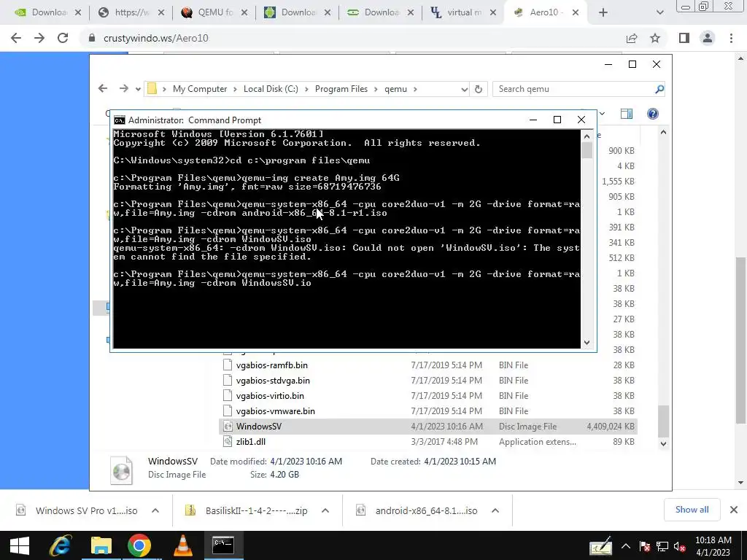Viewport: 747px width, 560px height.
Task: Refresh the qemu folder view
Action: point(479,89)
